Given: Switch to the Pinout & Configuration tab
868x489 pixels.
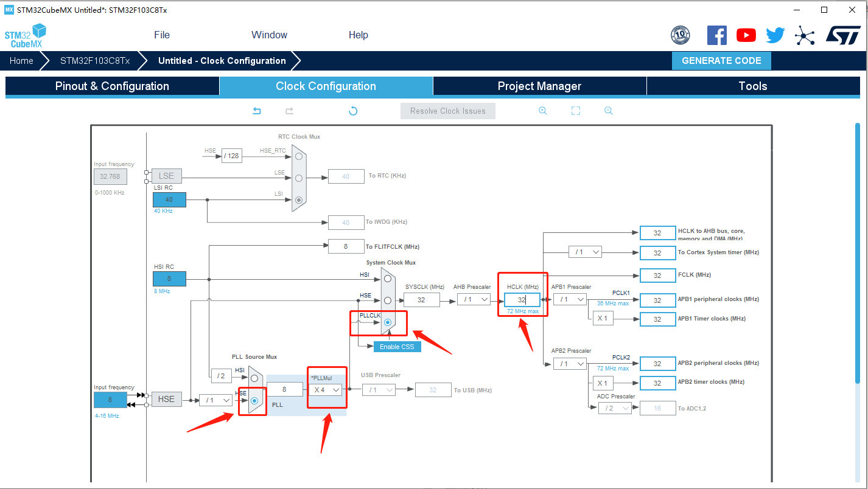Looking at the screenshot, I should [112, 86].
